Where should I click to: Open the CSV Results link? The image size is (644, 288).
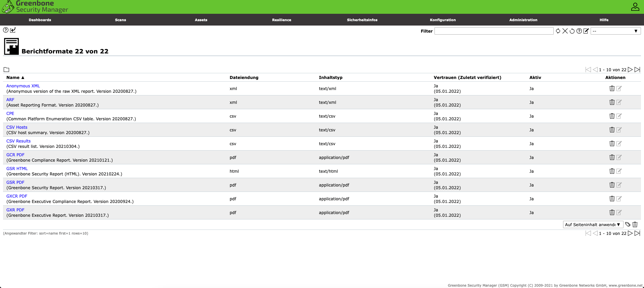[18, 141]
